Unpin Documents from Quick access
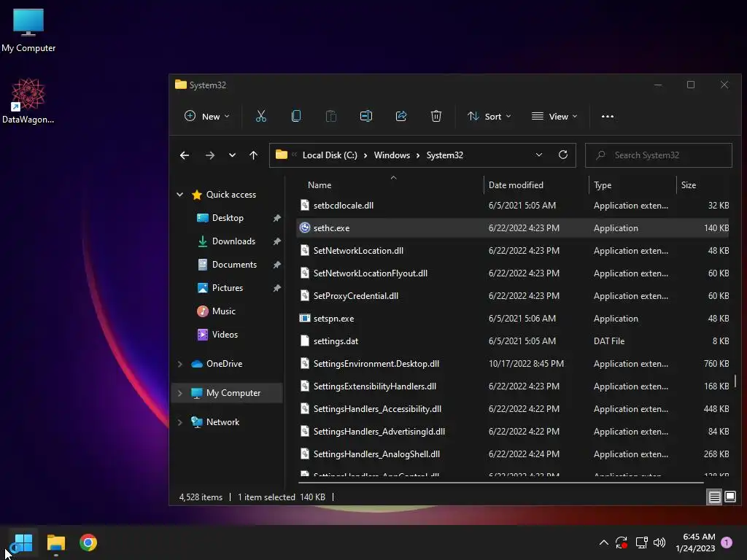The height and width of the screenshot is (560, 747). tap(276, 265)
